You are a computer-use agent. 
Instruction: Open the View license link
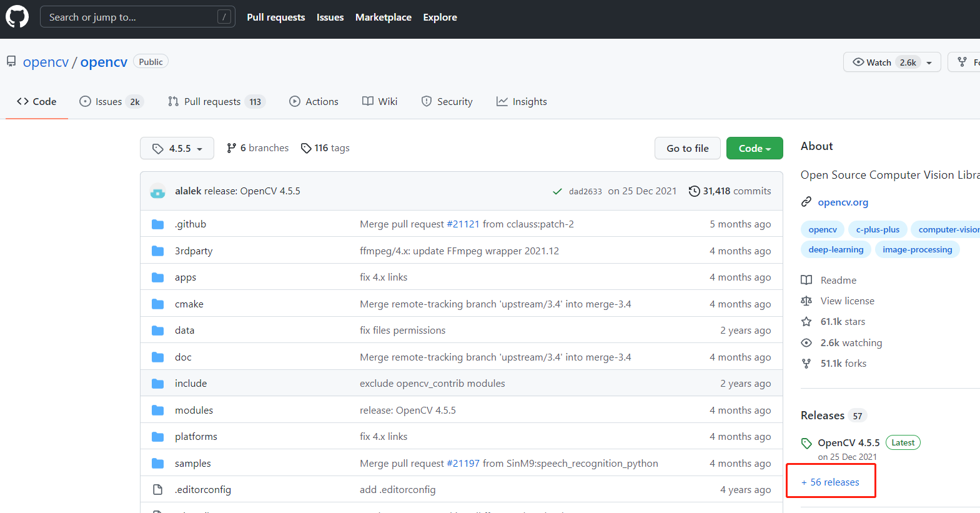point(848,301)
